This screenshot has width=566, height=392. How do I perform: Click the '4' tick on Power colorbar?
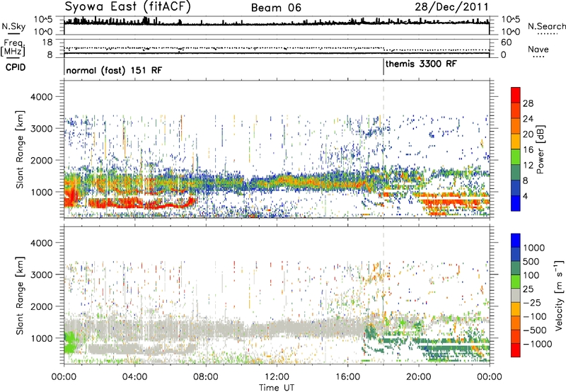pos(526,196)
